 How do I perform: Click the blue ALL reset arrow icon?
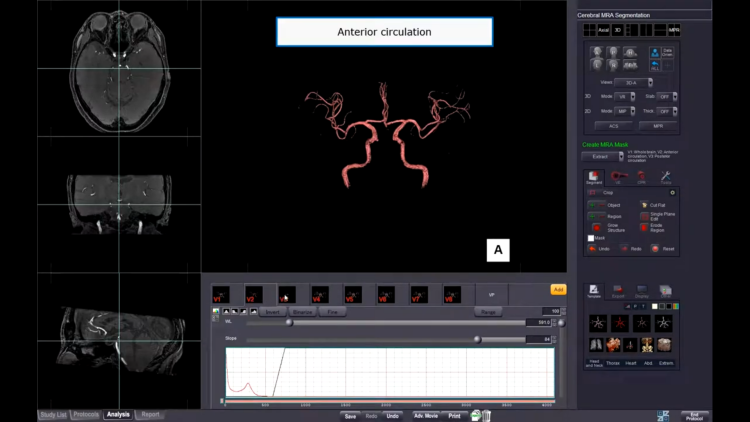click(655, 66)
